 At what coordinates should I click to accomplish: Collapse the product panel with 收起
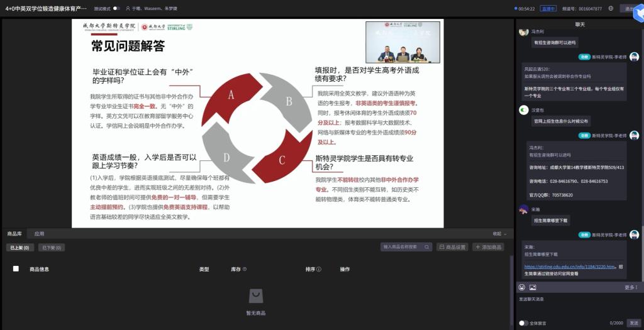tap(499, 234)
